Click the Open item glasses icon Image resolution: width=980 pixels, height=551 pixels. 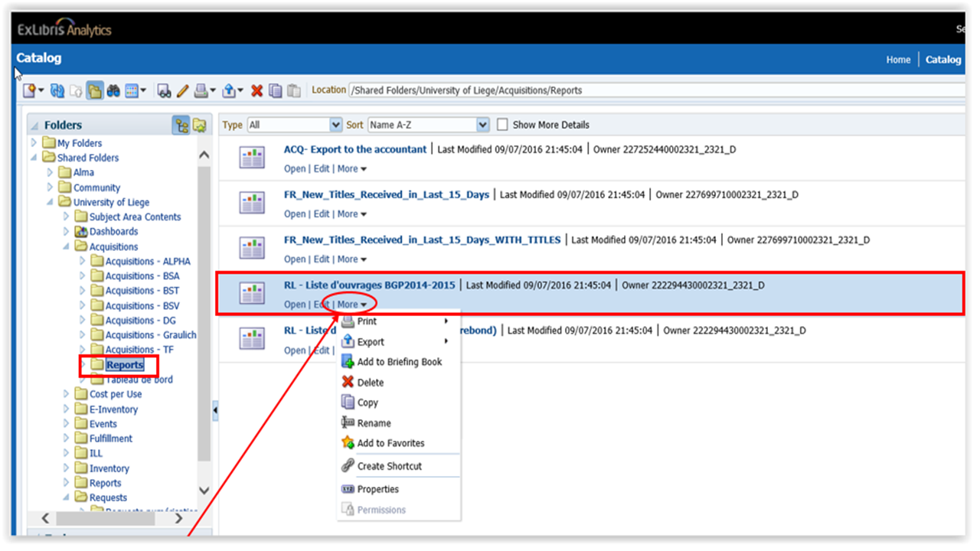click(164, 90)
